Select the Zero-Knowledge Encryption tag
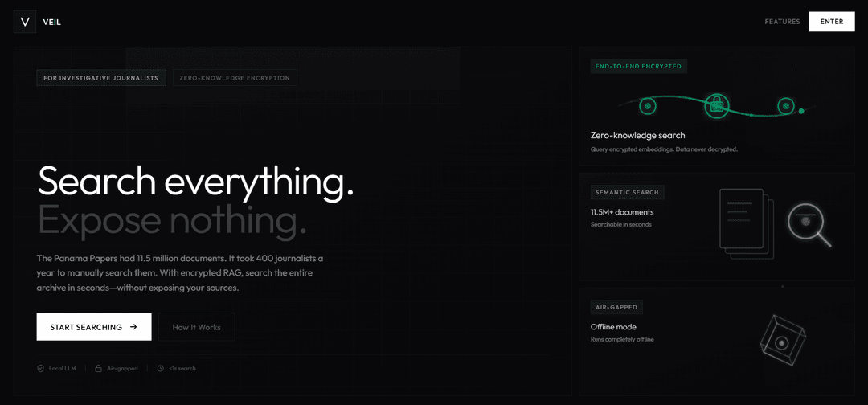The width and height of the screenshot is (868, 405). click(235, 78)
